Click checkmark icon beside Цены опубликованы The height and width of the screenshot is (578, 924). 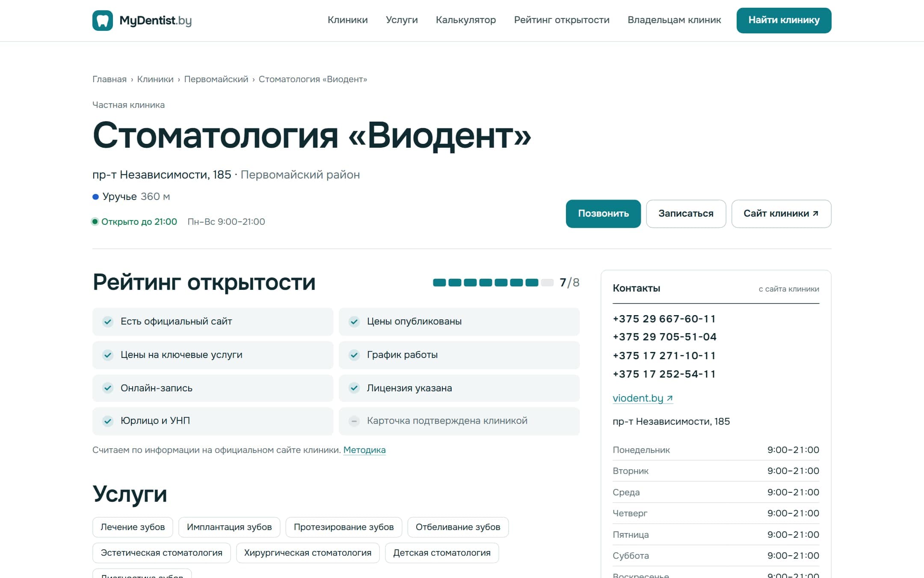click(x=354, y=322)
